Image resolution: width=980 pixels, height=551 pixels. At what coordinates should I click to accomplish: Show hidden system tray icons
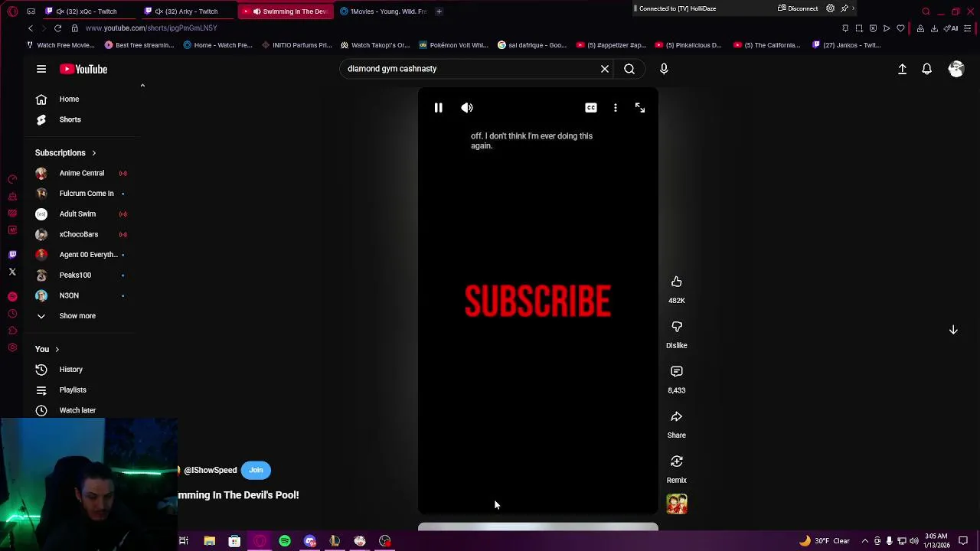pyautogui.click(x=865, y=541)
